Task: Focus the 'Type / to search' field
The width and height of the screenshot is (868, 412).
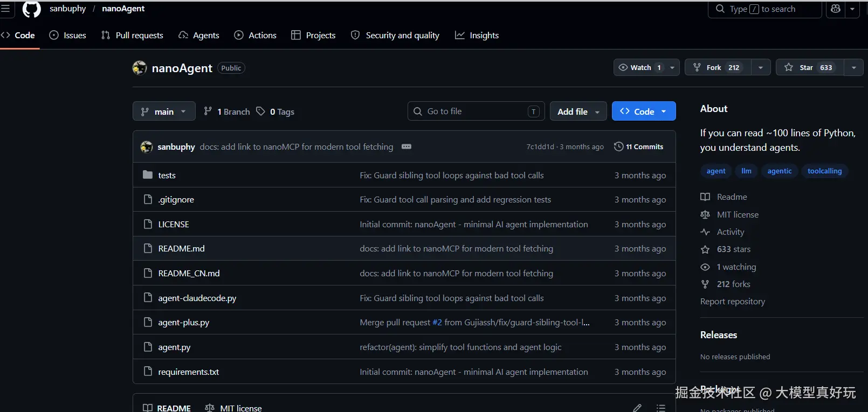Action: 764,9
